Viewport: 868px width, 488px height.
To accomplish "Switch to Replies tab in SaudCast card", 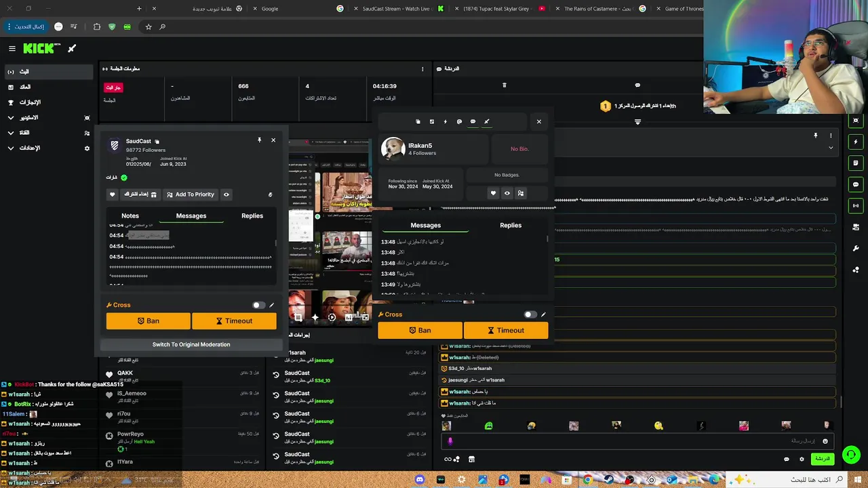I will 252,216.
